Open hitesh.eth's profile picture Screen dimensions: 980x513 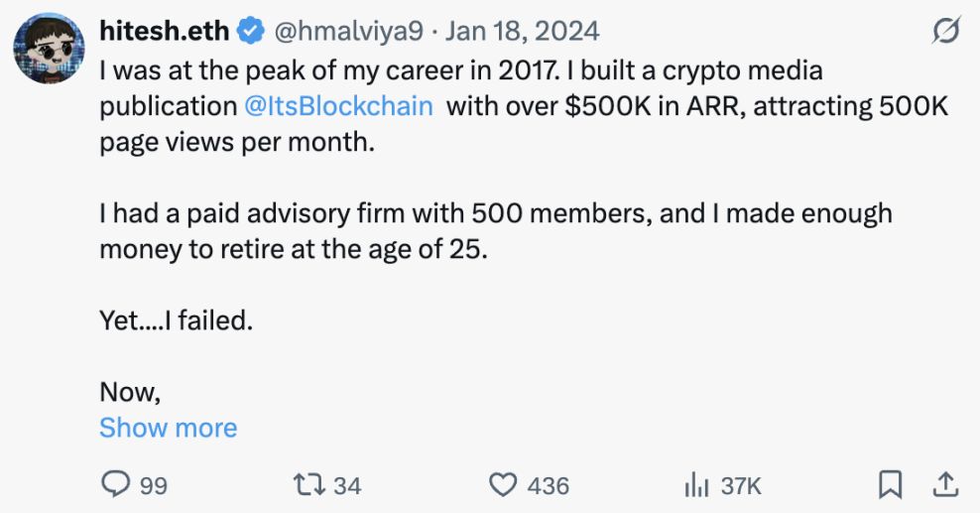pyautogui.click(x=48, y=49)
